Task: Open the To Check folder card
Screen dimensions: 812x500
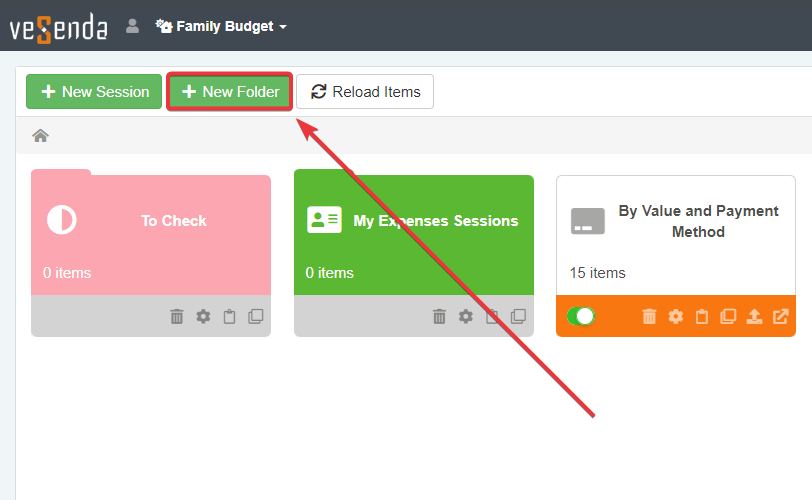Action: click(150, 235)
